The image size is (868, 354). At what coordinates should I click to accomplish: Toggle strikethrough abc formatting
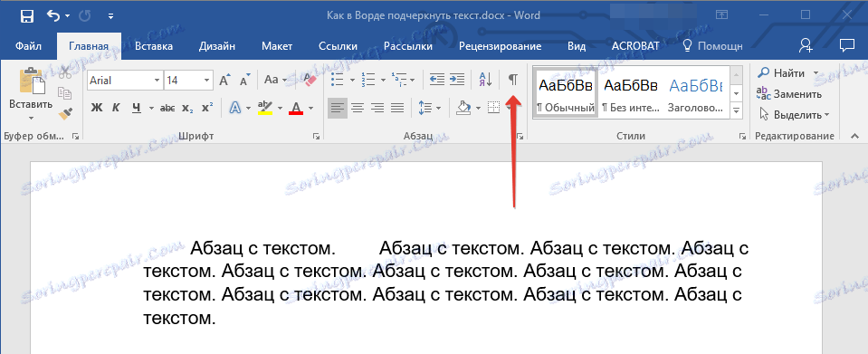coord(167,108)
